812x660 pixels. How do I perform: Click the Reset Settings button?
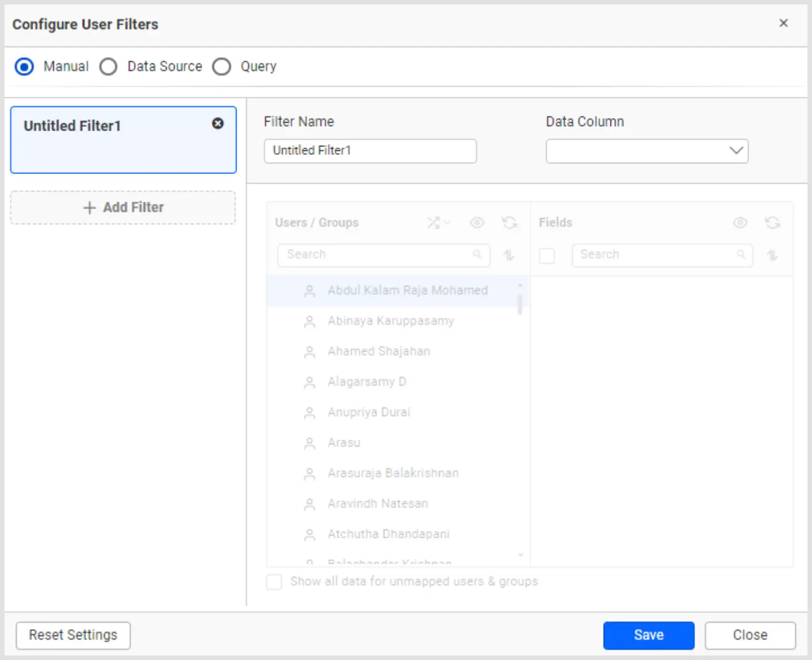pyautogui.click(x=73, y=635)
